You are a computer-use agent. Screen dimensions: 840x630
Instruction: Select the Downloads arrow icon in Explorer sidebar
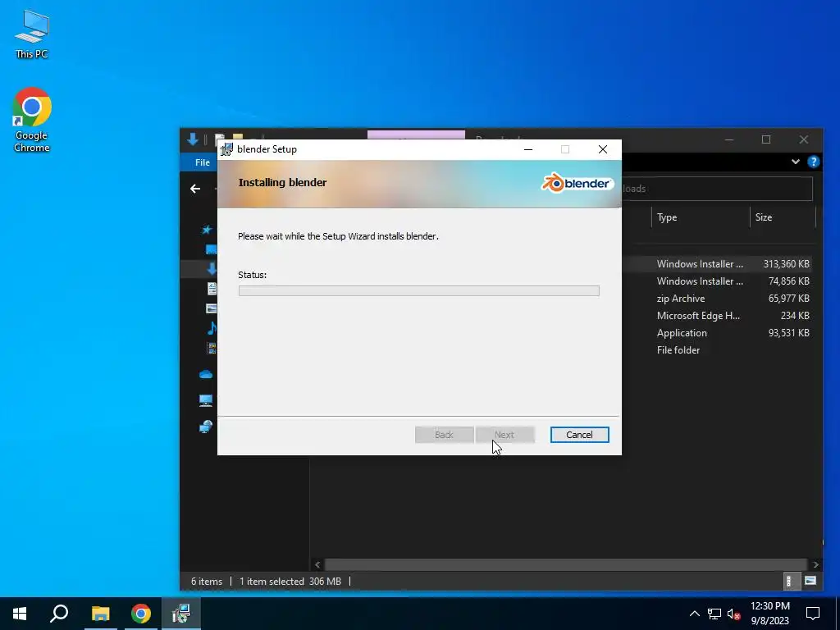(x=212, y=268)
